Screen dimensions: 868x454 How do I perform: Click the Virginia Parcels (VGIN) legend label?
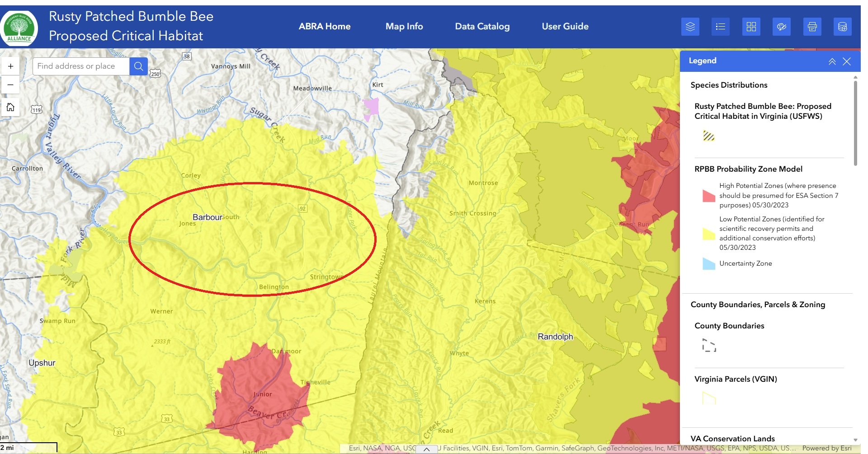point(736,379)
